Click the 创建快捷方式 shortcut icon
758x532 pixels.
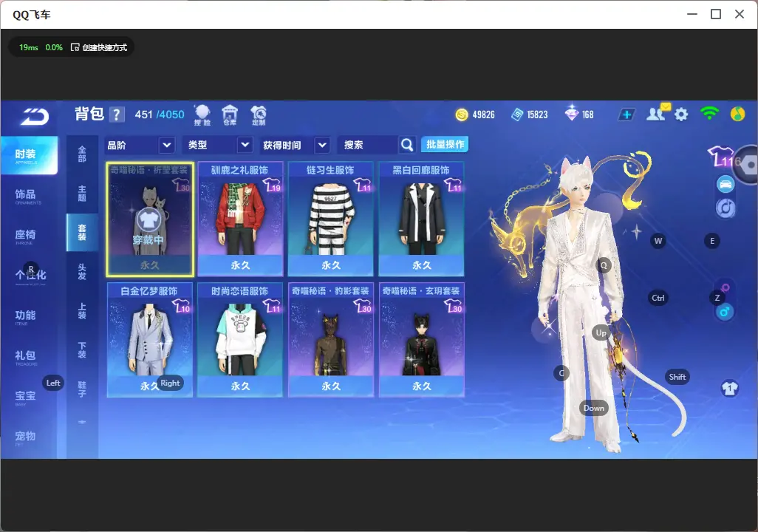75,47
